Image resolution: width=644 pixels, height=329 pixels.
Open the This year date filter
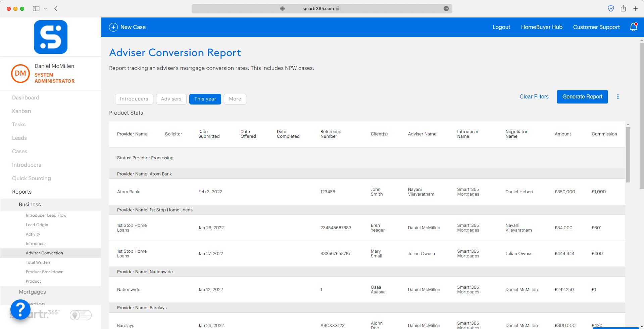[205, 99]
